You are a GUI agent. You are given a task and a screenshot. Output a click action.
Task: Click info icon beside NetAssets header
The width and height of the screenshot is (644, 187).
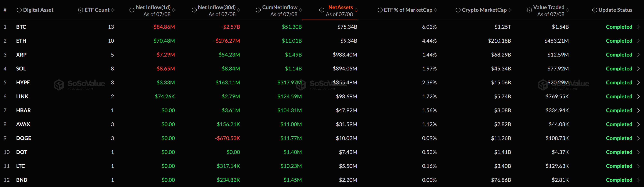point(322,10)
